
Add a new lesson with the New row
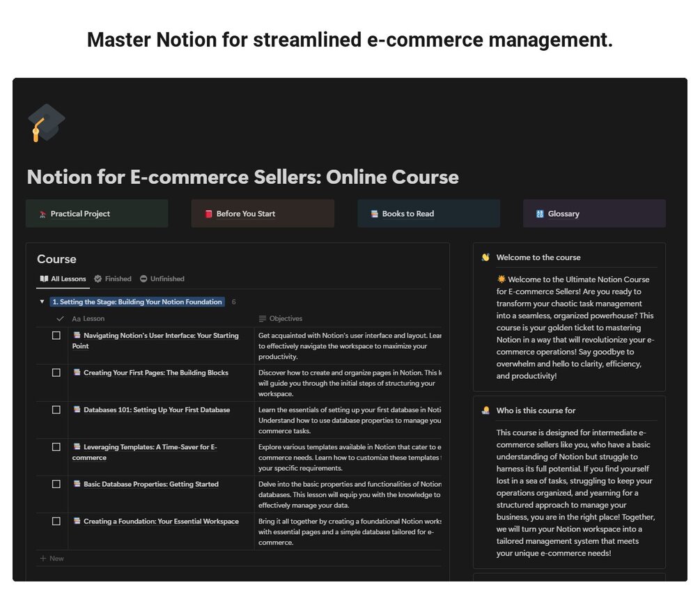tap(52, 558)
